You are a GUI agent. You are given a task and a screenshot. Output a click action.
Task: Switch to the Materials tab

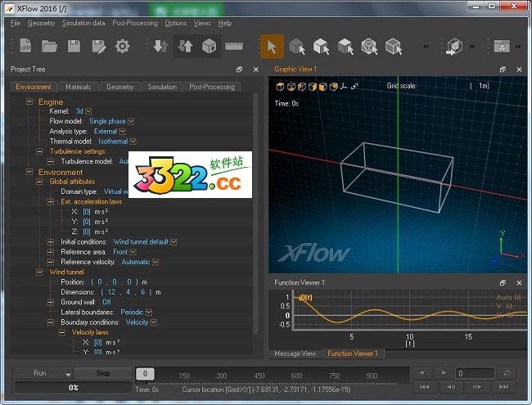(x=78, y=87)
